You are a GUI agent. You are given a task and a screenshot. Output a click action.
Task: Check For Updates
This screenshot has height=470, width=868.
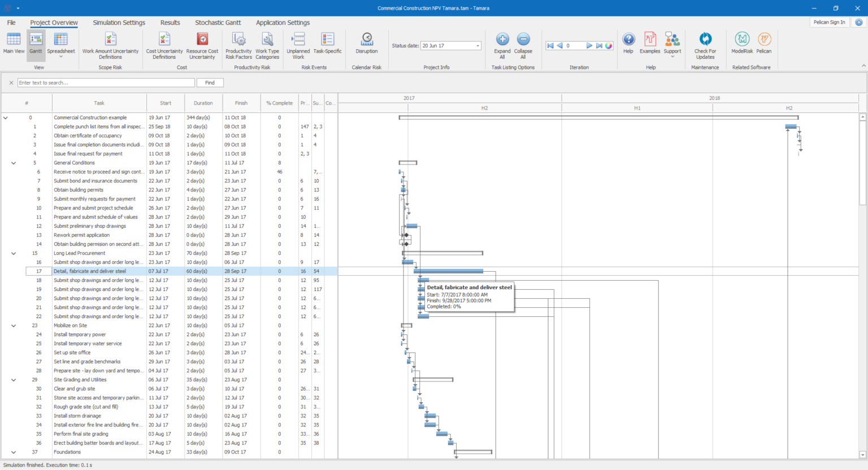tap(705, 45)
